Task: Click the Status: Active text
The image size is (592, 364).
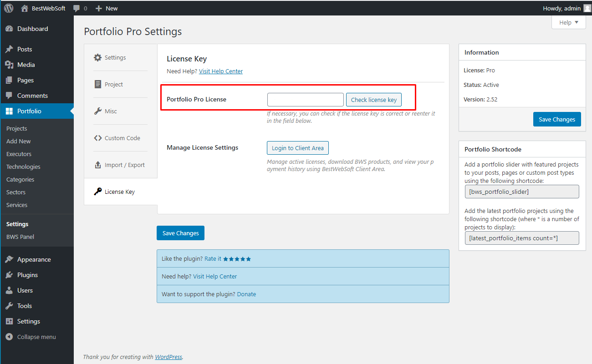Action: coord(481,85)
